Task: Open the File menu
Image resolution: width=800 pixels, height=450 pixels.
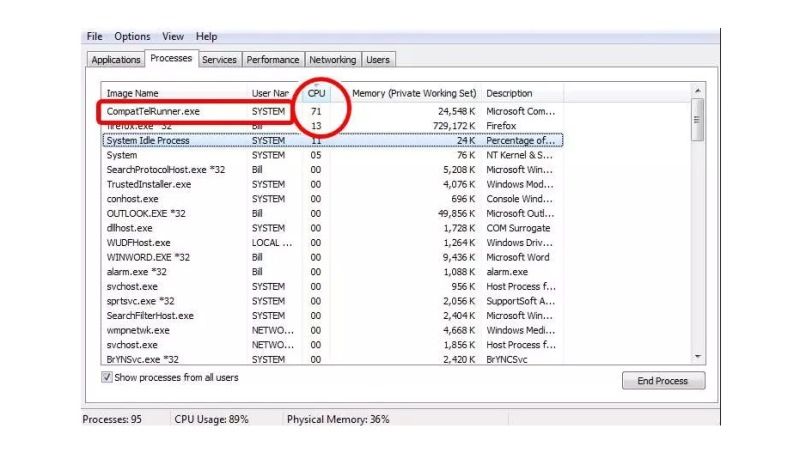Action: (x=94, y=37)
